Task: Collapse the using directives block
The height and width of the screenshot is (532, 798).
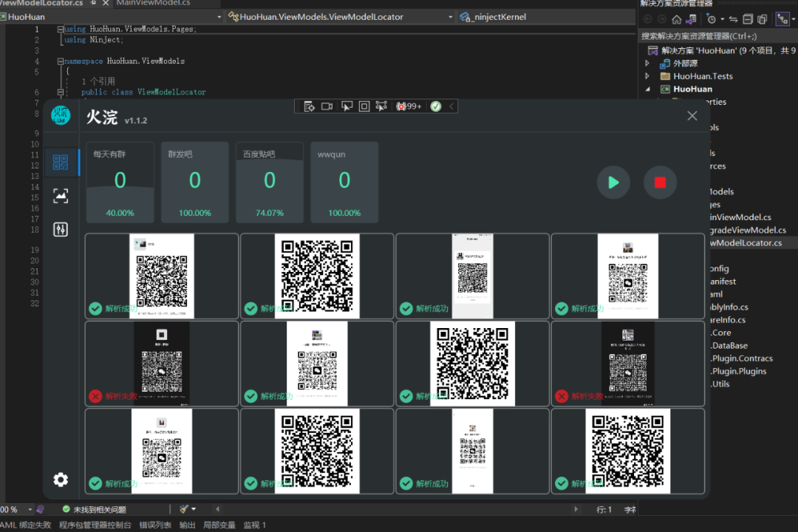Action: (60, 29)
